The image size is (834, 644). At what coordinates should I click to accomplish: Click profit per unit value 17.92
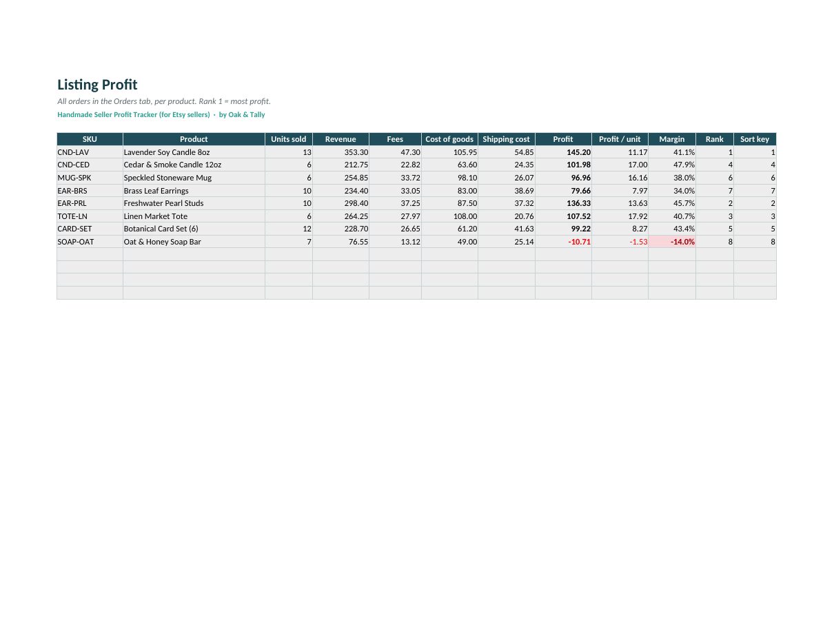[x=620, y=216]
